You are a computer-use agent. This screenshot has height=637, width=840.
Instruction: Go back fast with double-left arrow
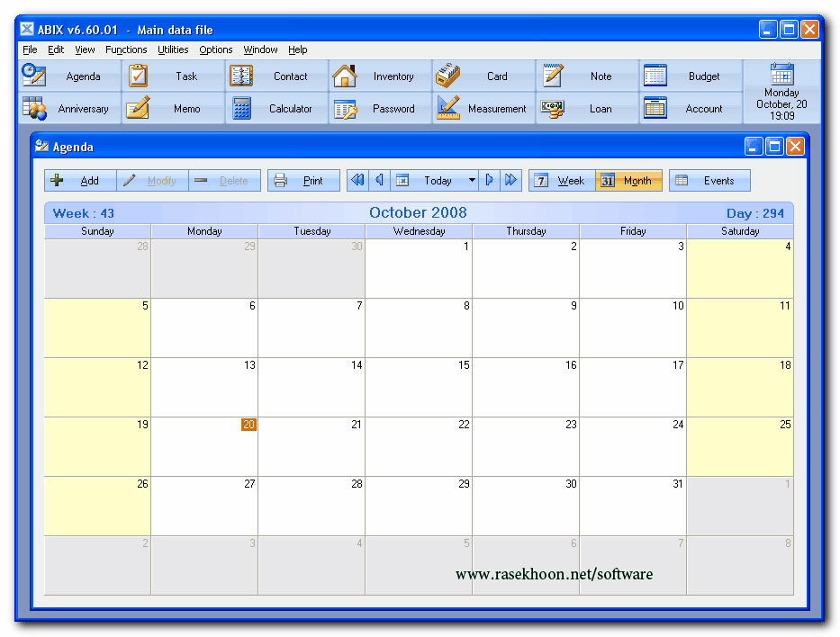[x=357, y=181]
